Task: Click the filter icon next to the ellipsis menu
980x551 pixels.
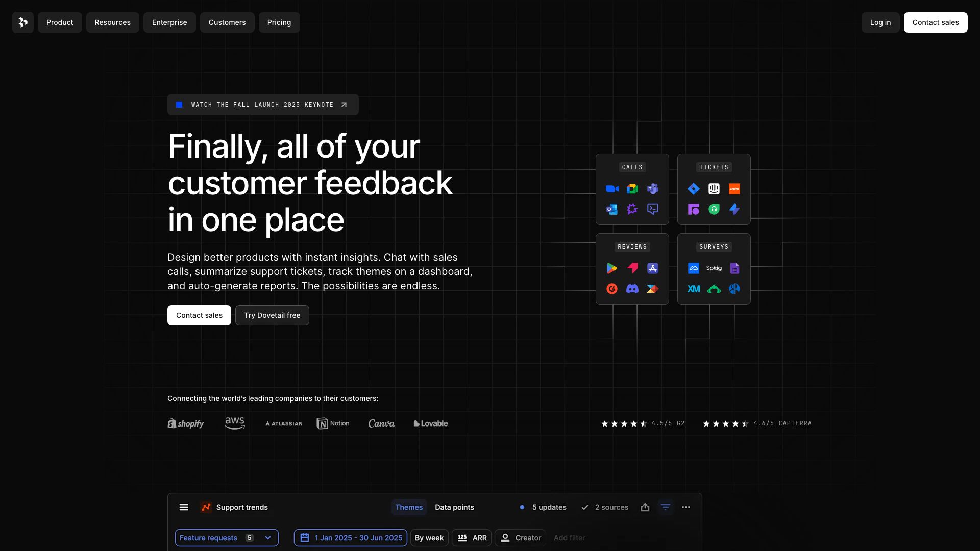Action: (x=666, y=507)
